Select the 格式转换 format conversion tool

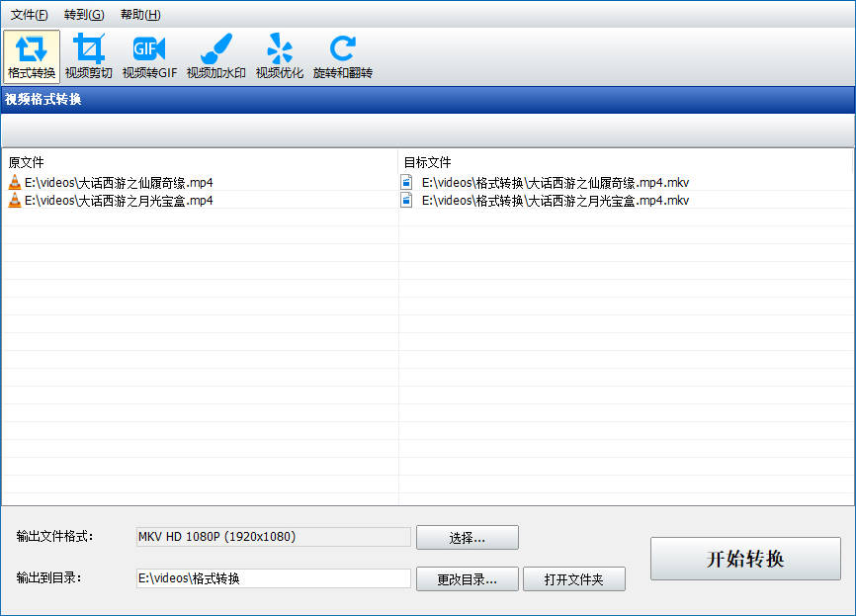click(32, 56)
